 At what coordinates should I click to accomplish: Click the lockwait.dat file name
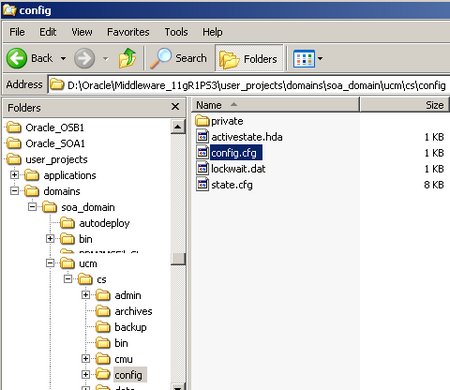(x=238, y=169)
